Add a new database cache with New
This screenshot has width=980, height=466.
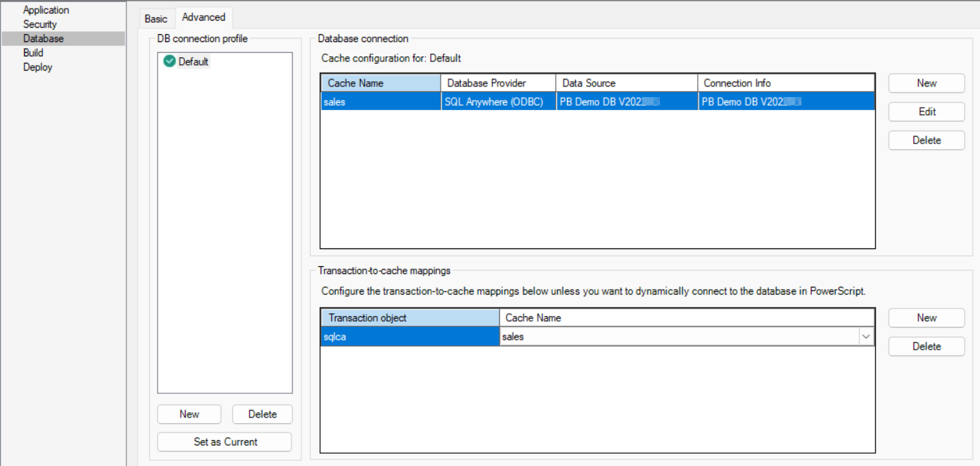pyautogui.click(x=926, y=83)
